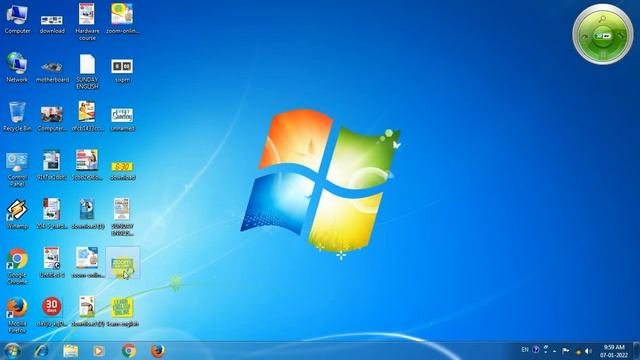Viewport: 640px width, 360px height.
Task: Click the EN language indicator
Action: tap(525, 350)
